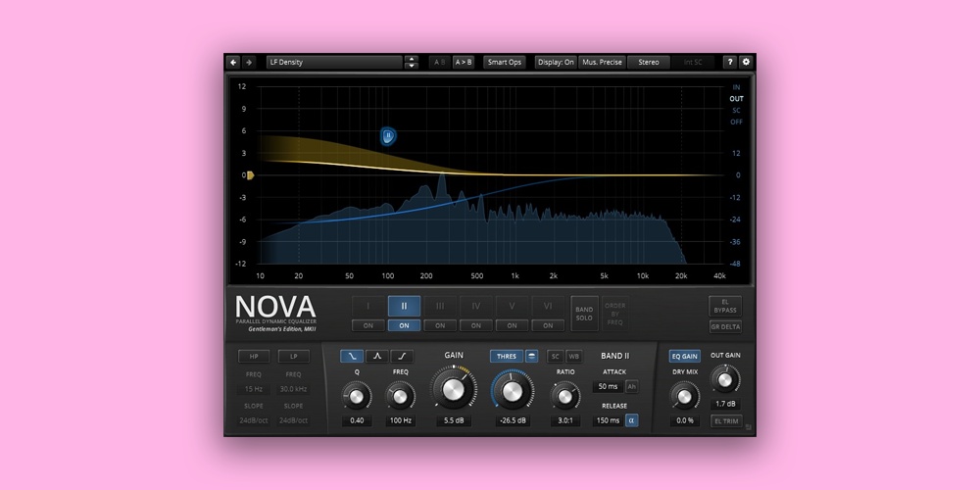Screen dimensions: 980x490
Task: Click the DRY MIX knob
Action: [684, 396]
